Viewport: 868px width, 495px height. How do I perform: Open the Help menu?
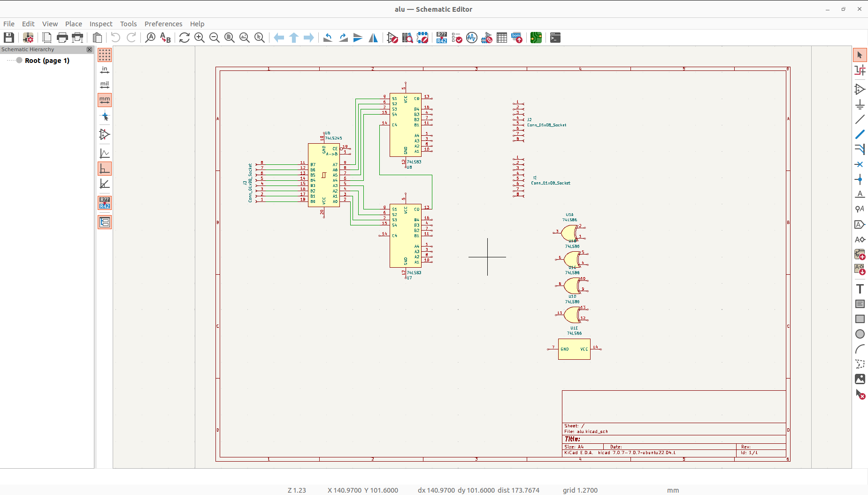tap(197, 24)
